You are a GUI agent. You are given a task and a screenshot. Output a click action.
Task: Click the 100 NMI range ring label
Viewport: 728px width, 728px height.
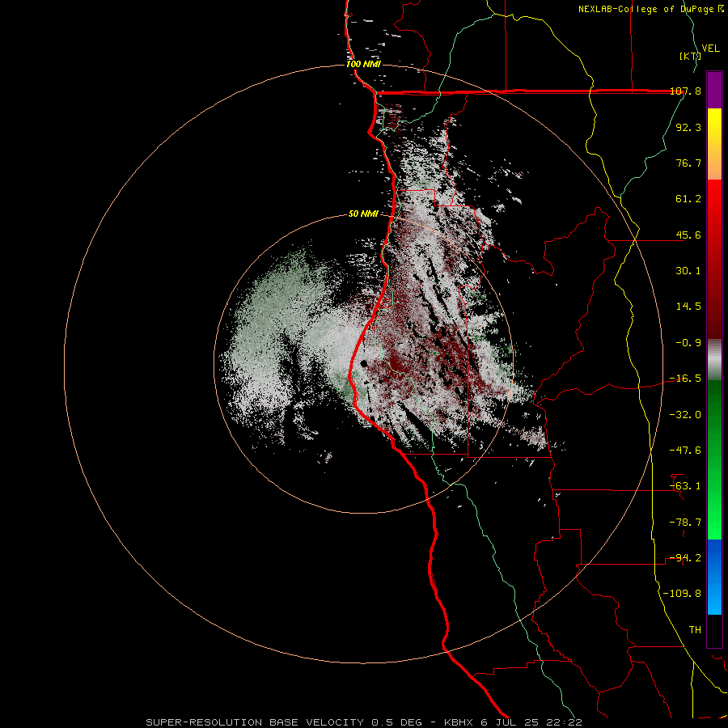363,64
